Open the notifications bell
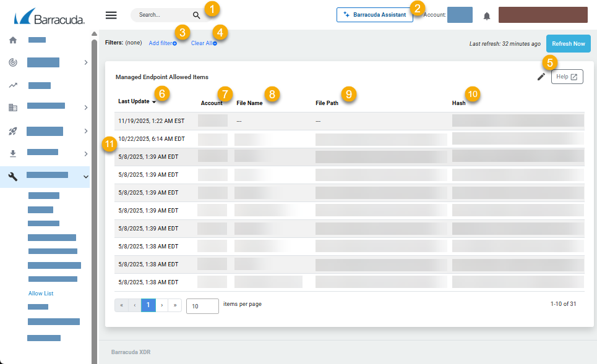Image resolution: width=597 pixels, height=364 pixels. [486, 16]
